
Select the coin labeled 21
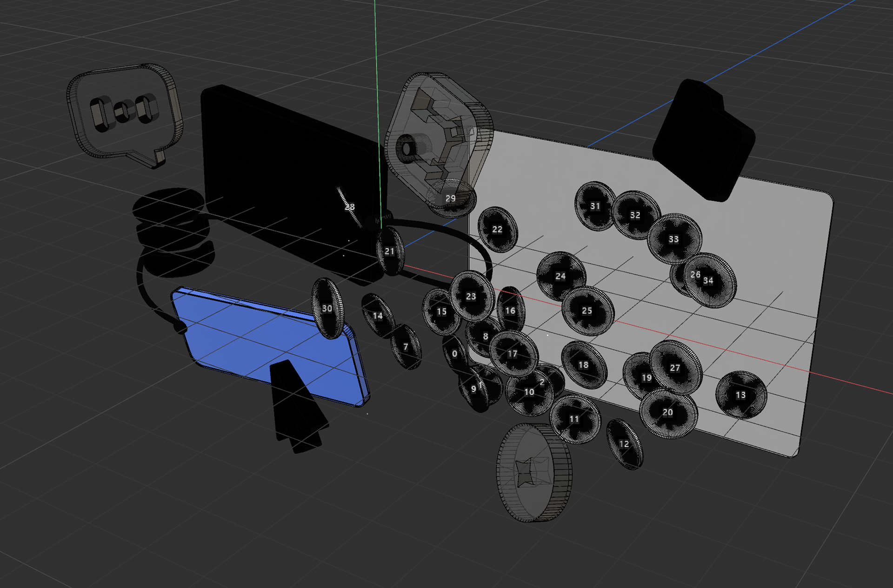click(390, 251)
